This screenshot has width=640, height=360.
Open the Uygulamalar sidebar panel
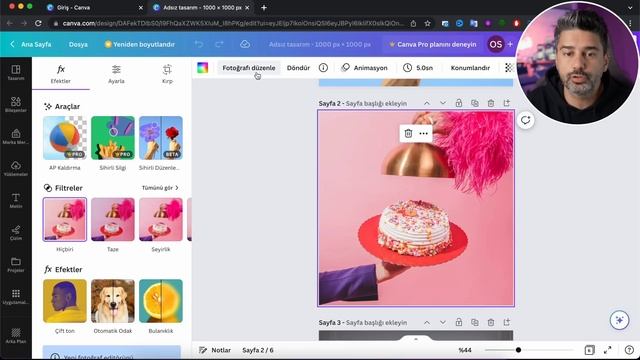16,297
